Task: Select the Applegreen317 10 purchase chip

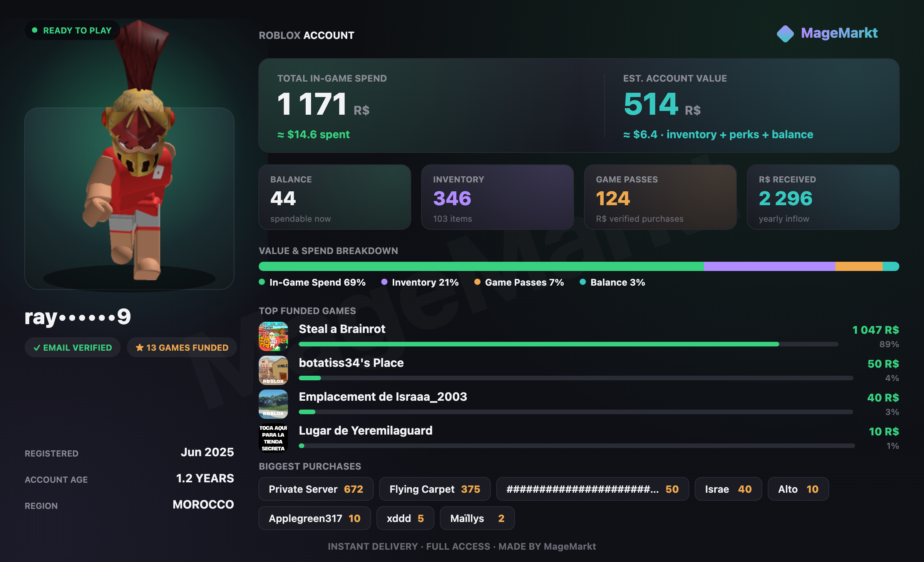Action: [315, 518]
